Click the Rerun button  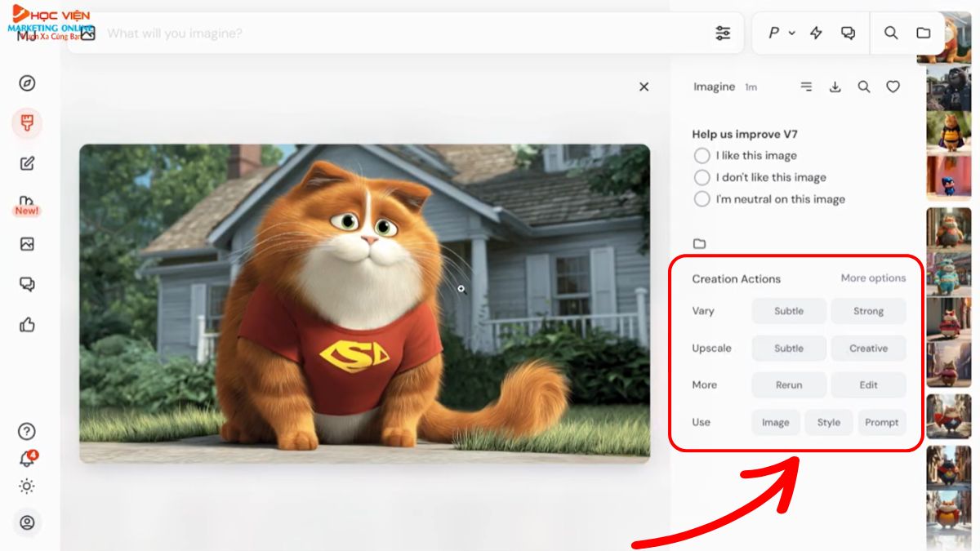789,384
